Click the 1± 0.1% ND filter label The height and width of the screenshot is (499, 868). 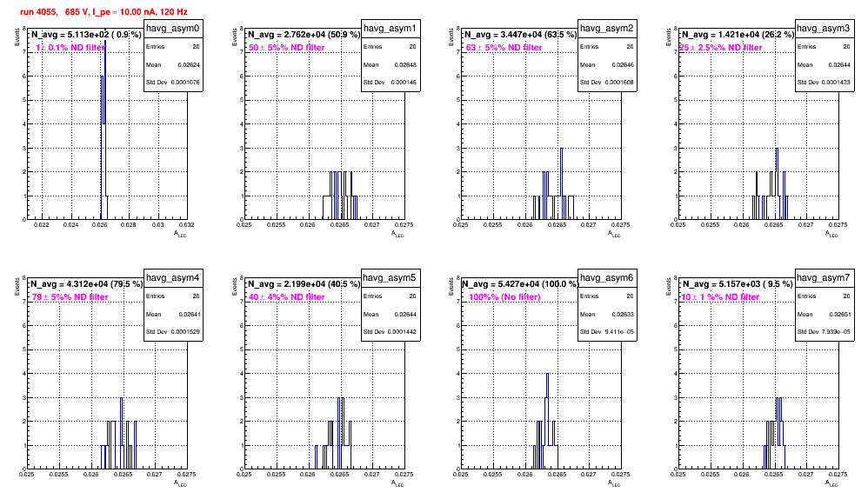(x=70, y=48)
